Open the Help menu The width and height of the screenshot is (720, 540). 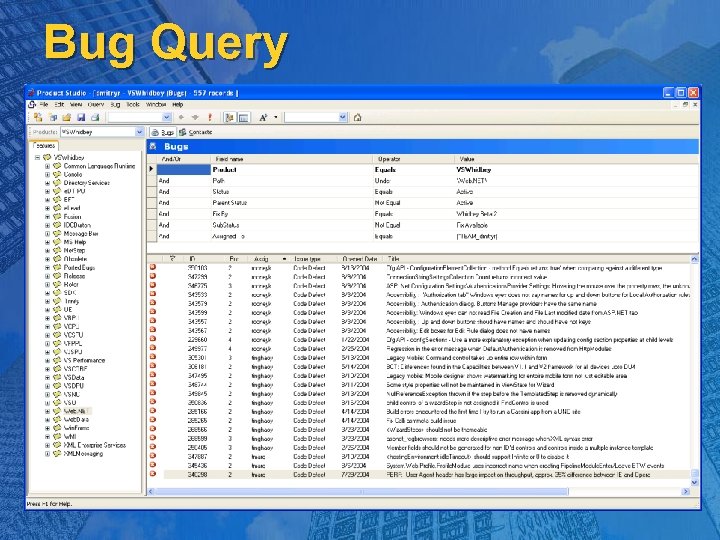(x=178, y=105)
